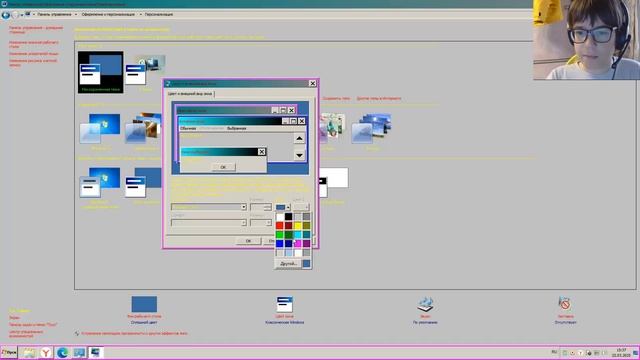Screen dimensions: 640x360
Task: Pick the black color swatch
Action: pyautogui.click(x=289, y=216)
